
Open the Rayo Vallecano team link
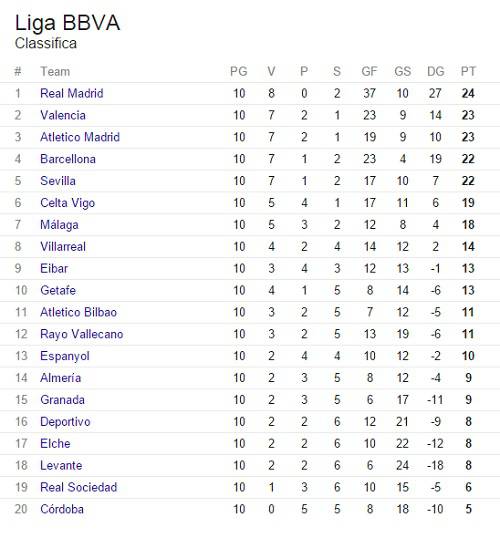82,335
